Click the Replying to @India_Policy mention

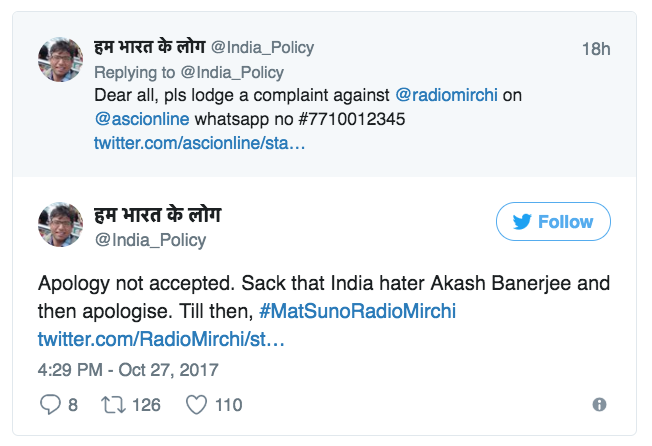(x=232, y=72)
